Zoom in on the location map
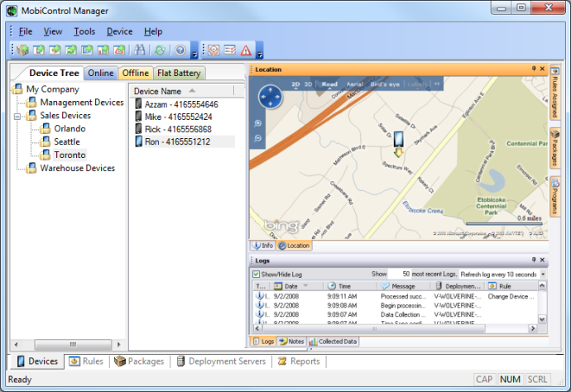The height and width of the screenshot is (392, 571). pos(258,123)
